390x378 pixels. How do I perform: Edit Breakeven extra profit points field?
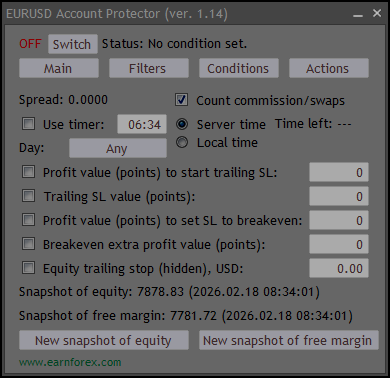(339, 244)
